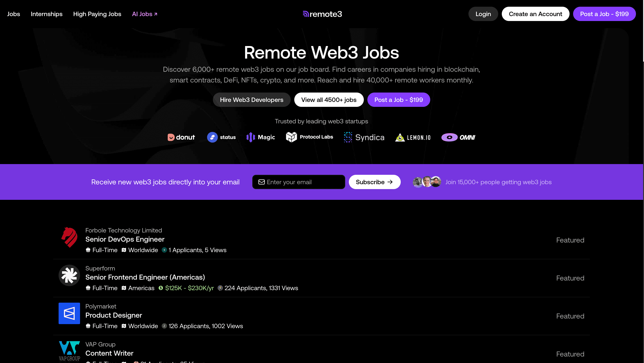
Task: Go to High Paying Jobs
Action: click(x=97, y=14)
